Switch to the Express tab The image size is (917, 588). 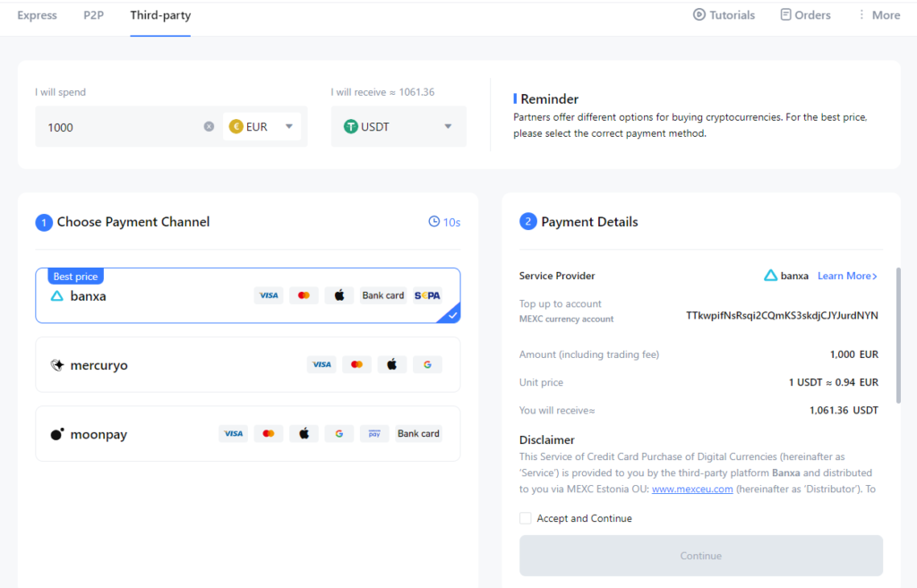coord(37,15)
